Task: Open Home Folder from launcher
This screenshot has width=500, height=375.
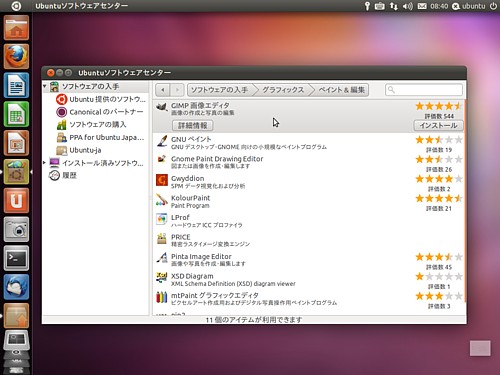Action: (16, 28)
